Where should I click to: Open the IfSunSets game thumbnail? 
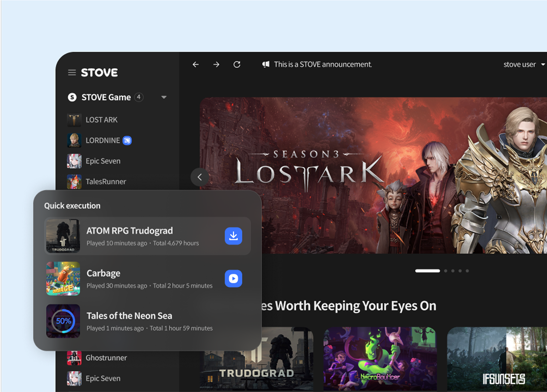coord(497,359)
